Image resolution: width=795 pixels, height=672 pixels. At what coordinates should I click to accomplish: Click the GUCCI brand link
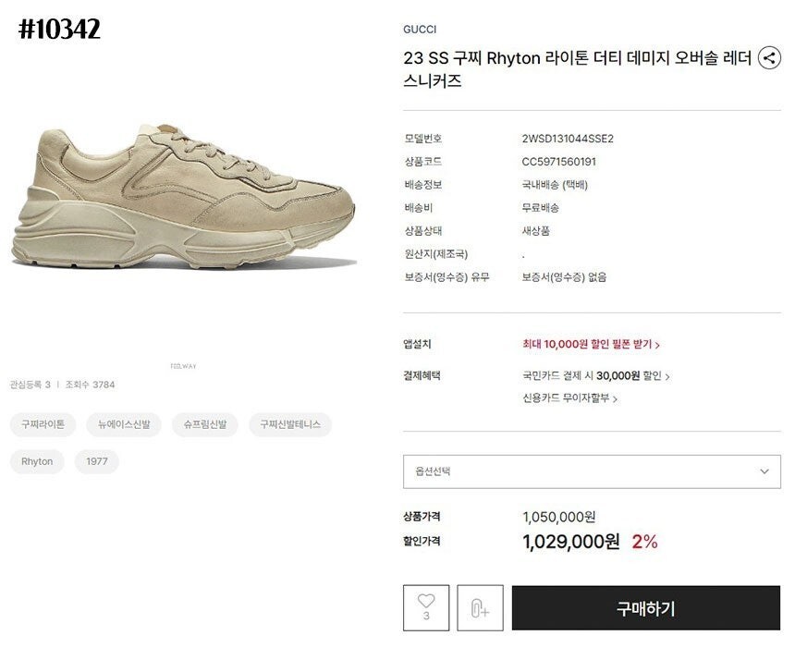(x=420, y=30)
